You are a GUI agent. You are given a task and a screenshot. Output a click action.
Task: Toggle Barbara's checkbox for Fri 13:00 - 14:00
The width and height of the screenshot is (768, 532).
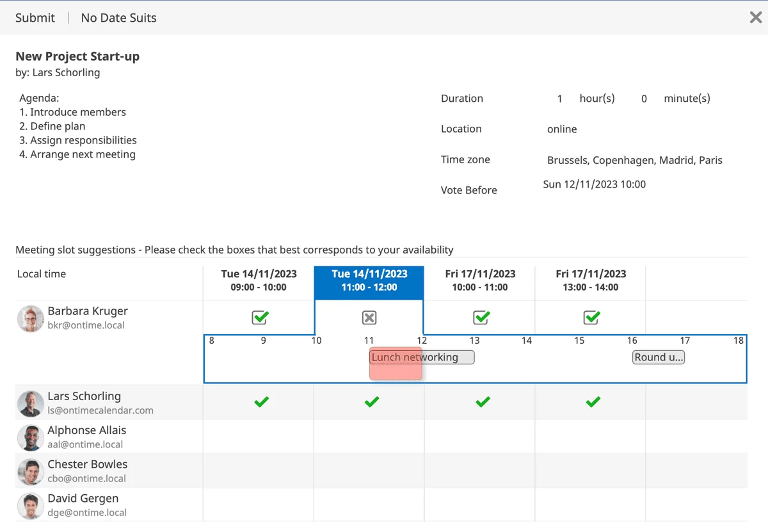(591, 317)
